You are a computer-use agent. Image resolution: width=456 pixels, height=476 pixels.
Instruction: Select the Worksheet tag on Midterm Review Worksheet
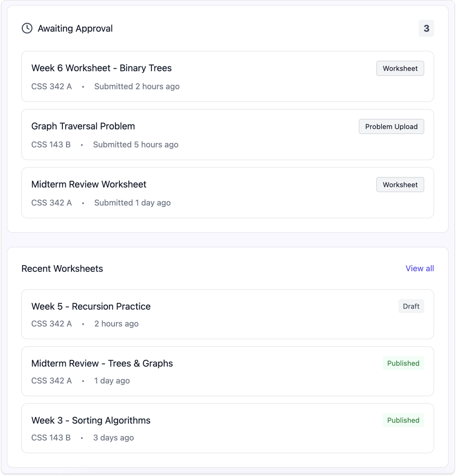pyautogui.click(x=400, y=185)
